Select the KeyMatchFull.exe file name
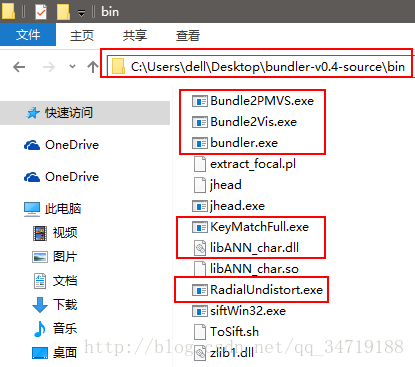415x367 pixels. tap(259, 227)
